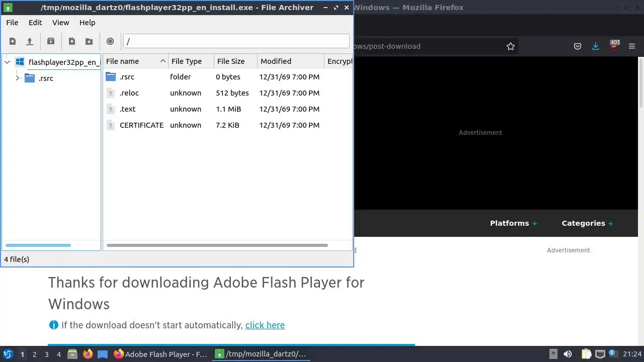Click the unknown-file icon beside .reloc
Screen dimensions: 644x362
111,93
